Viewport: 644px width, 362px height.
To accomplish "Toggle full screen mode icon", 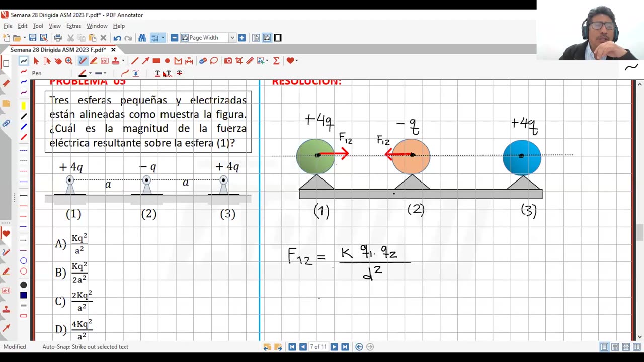I will click(x=278, y=38).
